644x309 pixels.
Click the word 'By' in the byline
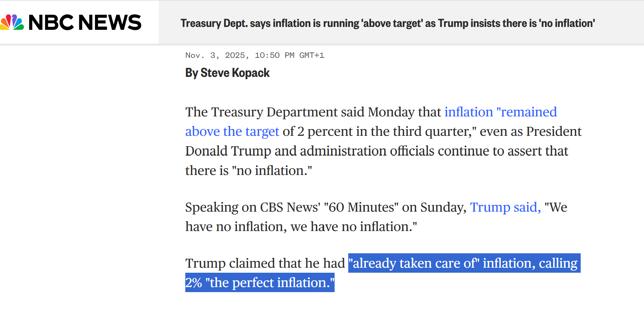pos(192,73)
